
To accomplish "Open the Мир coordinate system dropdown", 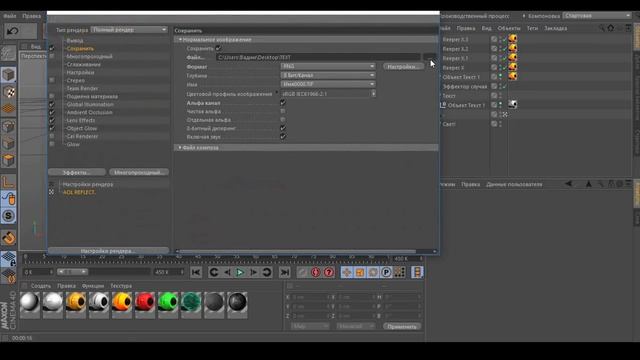I will [310, 326].
